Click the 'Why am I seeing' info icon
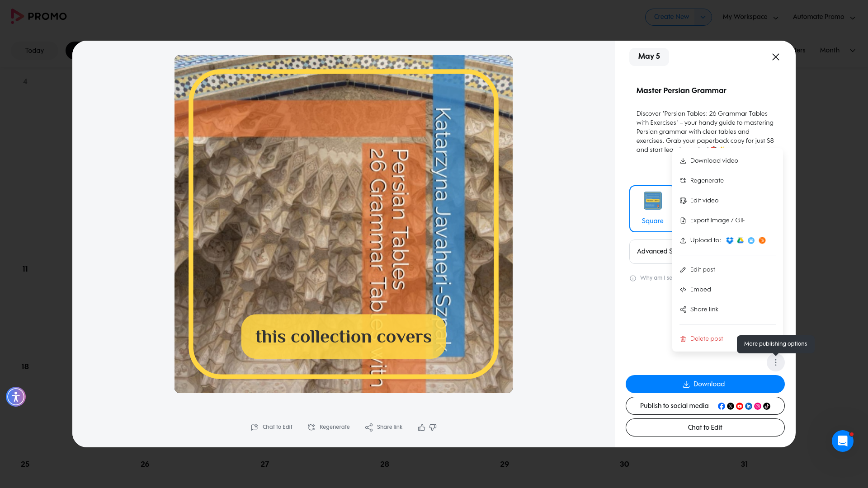Image resolution: width=868 pixels, height=488 pixels. click(x=633, y=278)
